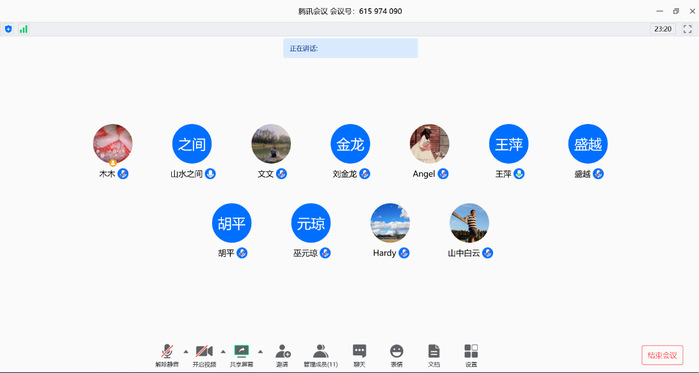Image resolution: width=699 pixels, height=373 pixels.
Task: Select 山中白云 photo avatar
Action: click(x=469, y=223)
